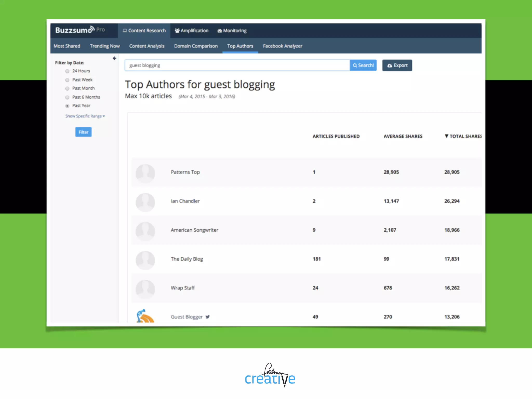Collapse the filter sidebar with the arrow icon
This screenshot has height=399, width=532.
coord(114,58)
